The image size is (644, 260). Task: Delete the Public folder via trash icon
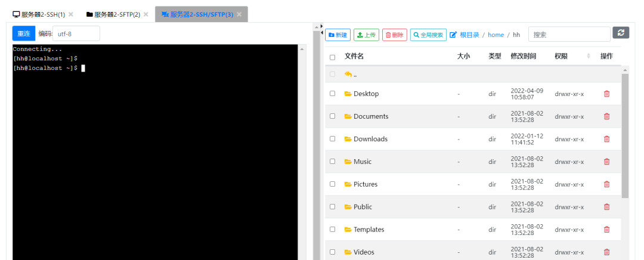point(606,206)
